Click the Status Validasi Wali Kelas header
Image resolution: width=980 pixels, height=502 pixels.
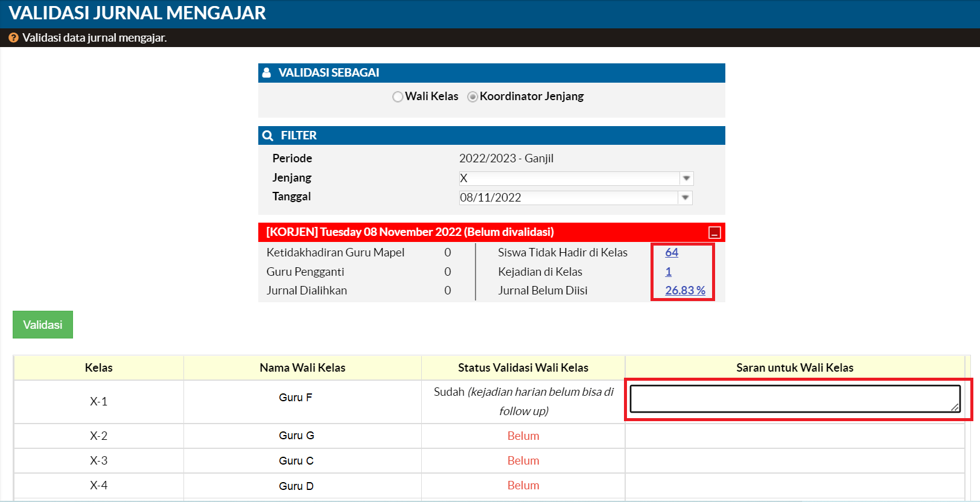pyautogui.click(x=523, y=367)
